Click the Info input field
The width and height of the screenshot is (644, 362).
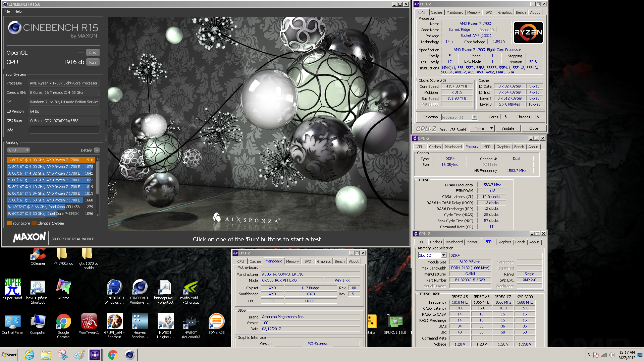(x=64, y=130)
